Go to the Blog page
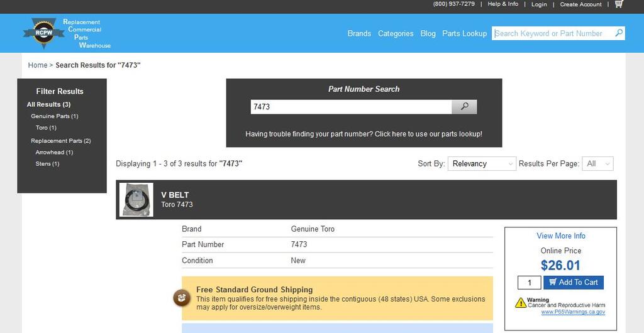This screenshot has height=333, width=644. pos(428,34)
